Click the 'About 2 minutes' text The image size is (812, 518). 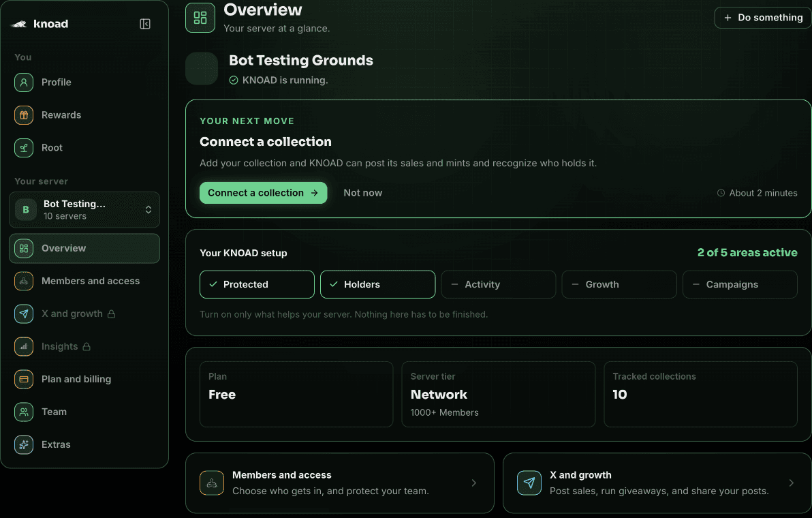click(764, 193)
